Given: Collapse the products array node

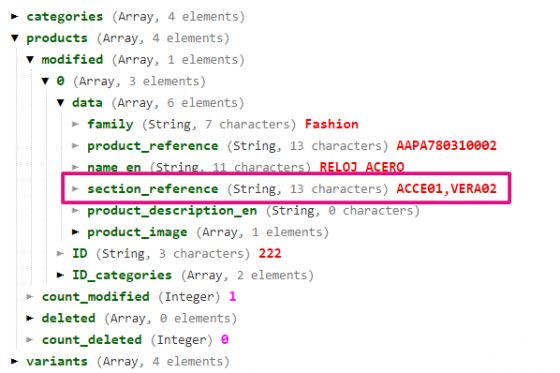Looking at the screenshot, I should 15,38.
